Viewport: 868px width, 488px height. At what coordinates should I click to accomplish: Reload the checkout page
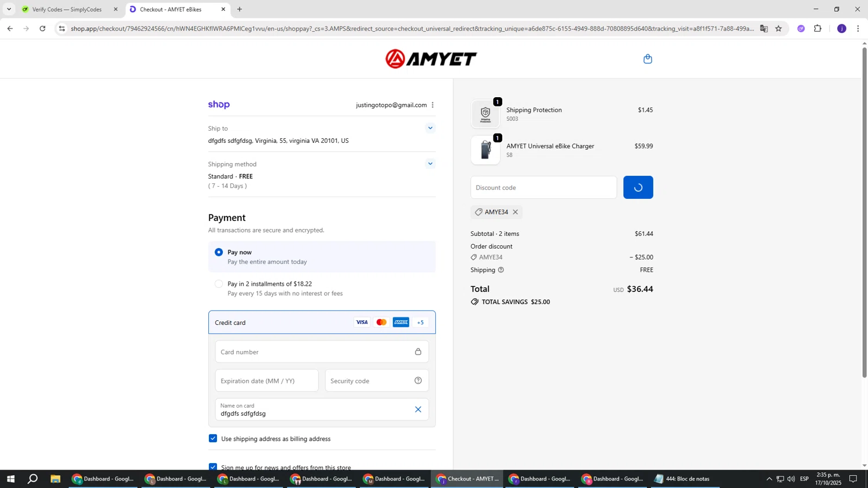coord(42,28)
